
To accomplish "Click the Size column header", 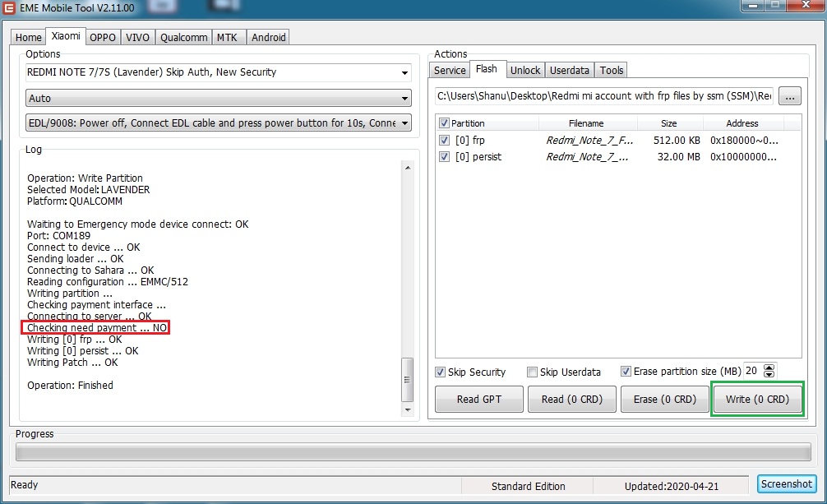I will tap(669, 123).
